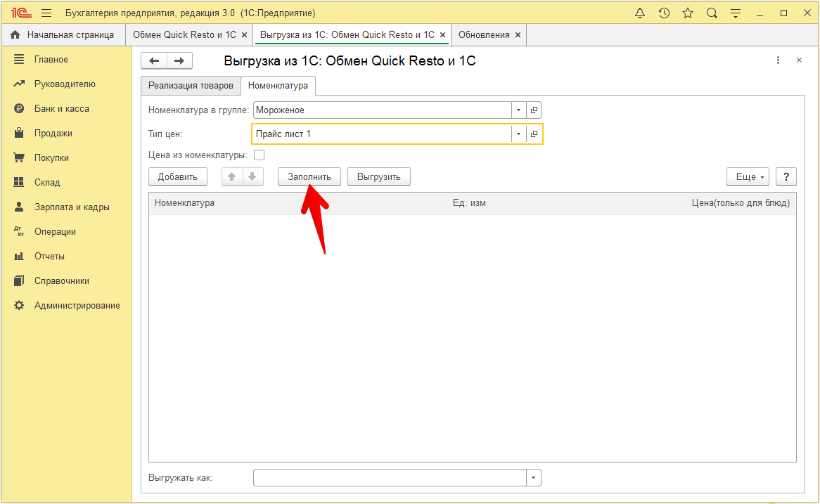Expand the Выгружать как dropdown
The width and height of the screenshot is (820, 504).
click(533, 478)
